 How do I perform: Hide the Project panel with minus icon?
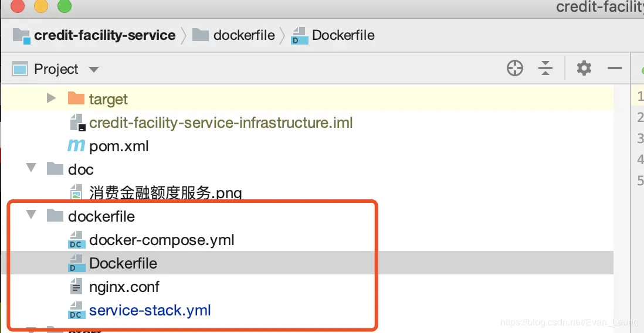tap(614, 69)
